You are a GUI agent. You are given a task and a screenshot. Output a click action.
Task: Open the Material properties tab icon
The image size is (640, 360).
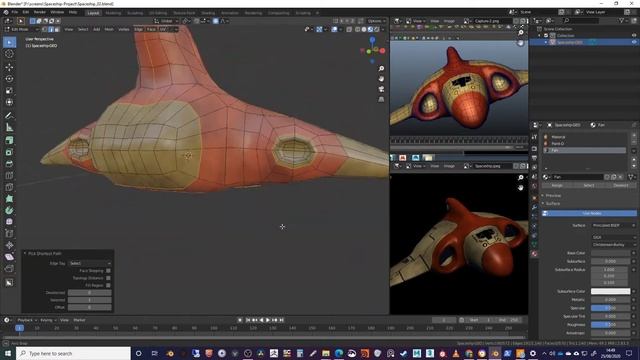534,254
